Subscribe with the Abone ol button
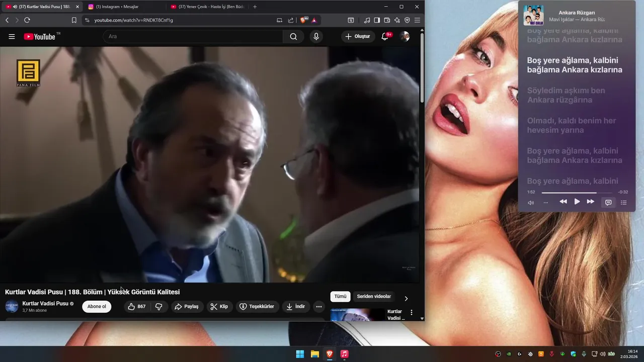This screenshot has width=644, height=362. [x=97, y=307]
